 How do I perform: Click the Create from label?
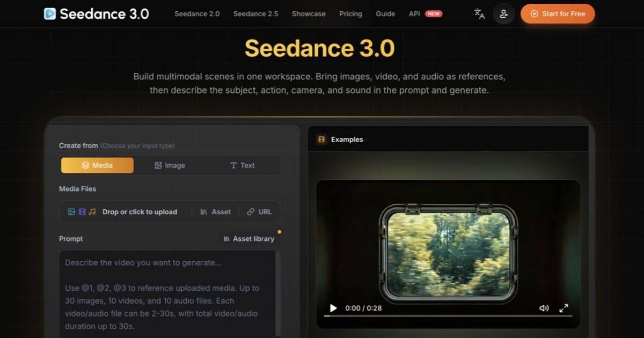point(78,145)
